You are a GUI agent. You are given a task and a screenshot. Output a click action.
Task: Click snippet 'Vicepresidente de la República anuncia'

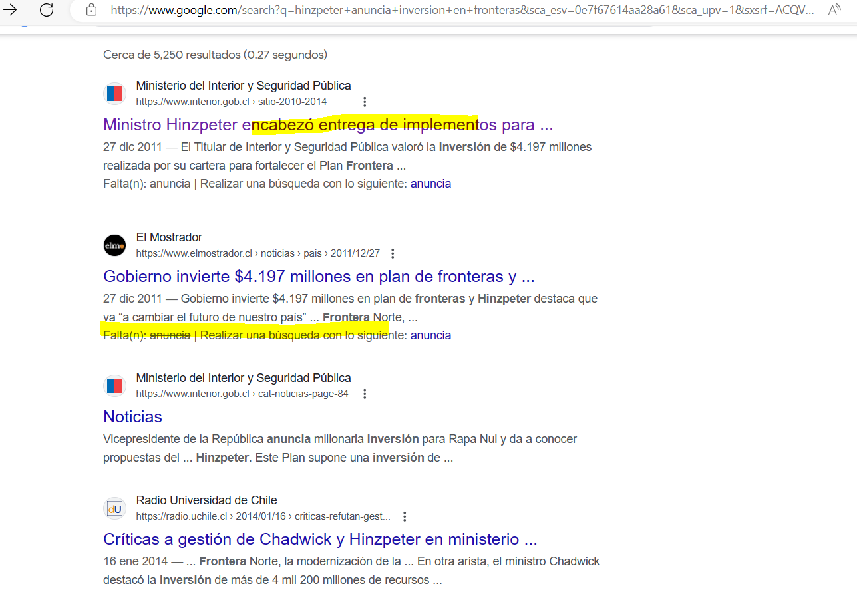point(207,439)
